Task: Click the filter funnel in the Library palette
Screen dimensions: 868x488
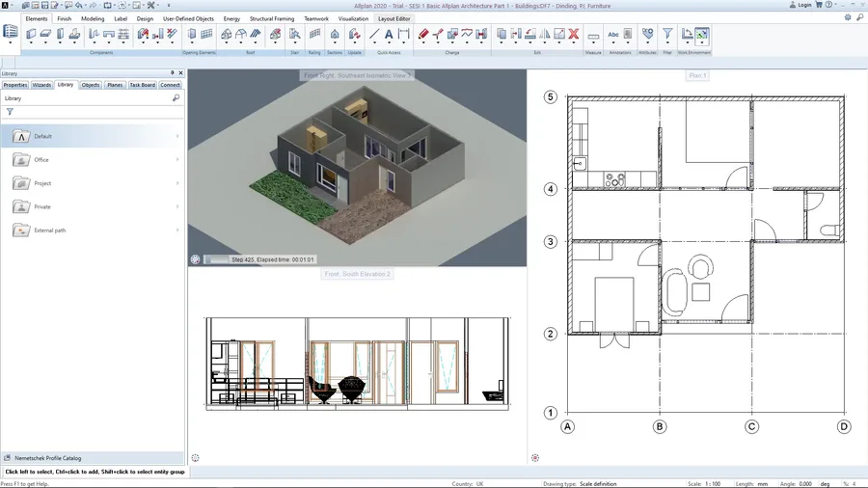Action: tap(10, 112)
